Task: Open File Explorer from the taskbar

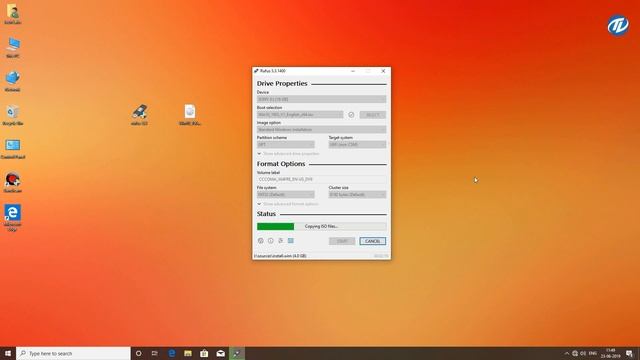Action: [188, 353]
